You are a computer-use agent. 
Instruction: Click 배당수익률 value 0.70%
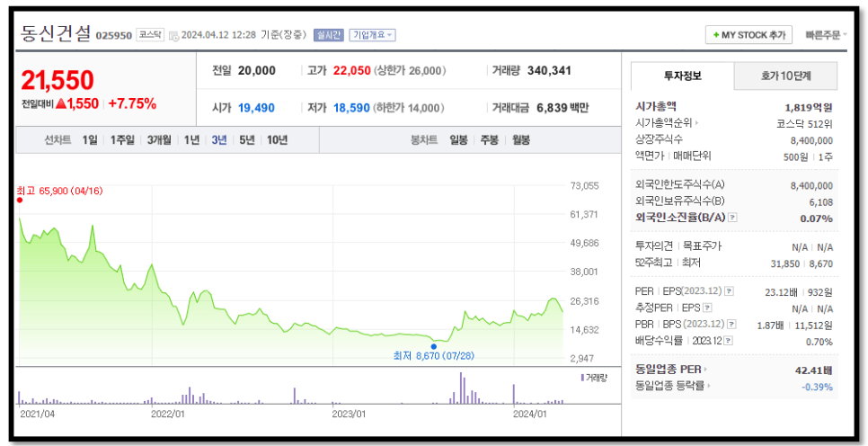[819, 342]
